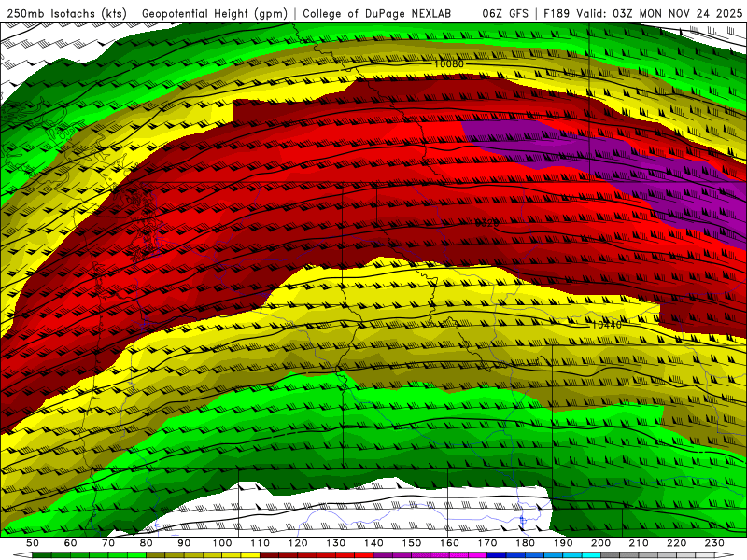The image size is (747, 560).
Task: Click the dark blue legend swatch after 170
Action: (x=497, y=555)
